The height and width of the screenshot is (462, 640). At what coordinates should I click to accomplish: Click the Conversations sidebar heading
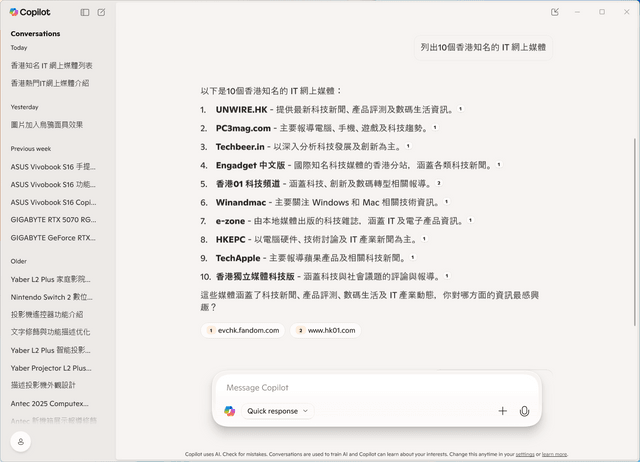point(36,34)
